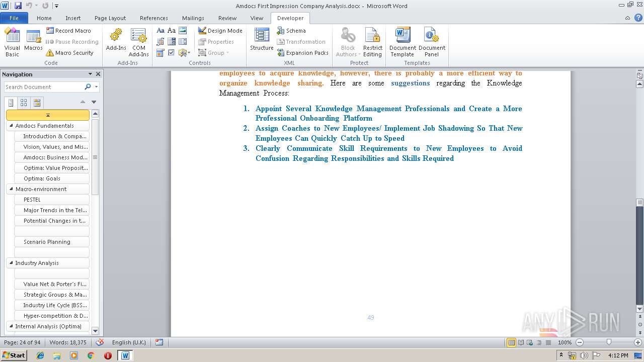Insert a Picture content control

pyautogui.click(x=183, y=31)
